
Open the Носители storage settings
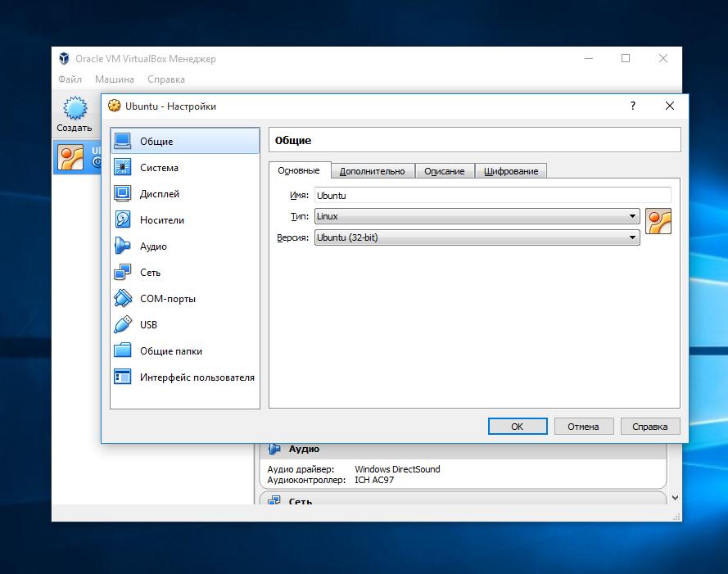(161, 220)
